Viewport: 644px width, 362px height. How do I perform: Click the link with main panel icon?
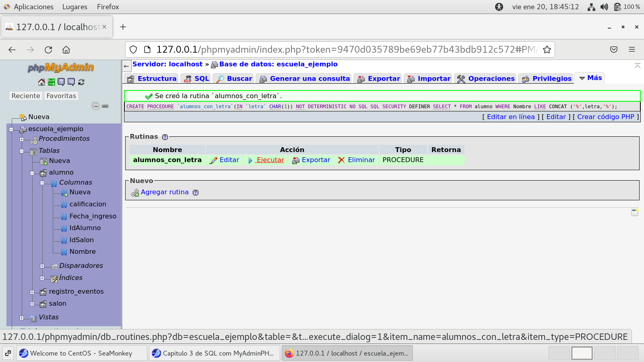click(x=105, y=106)
